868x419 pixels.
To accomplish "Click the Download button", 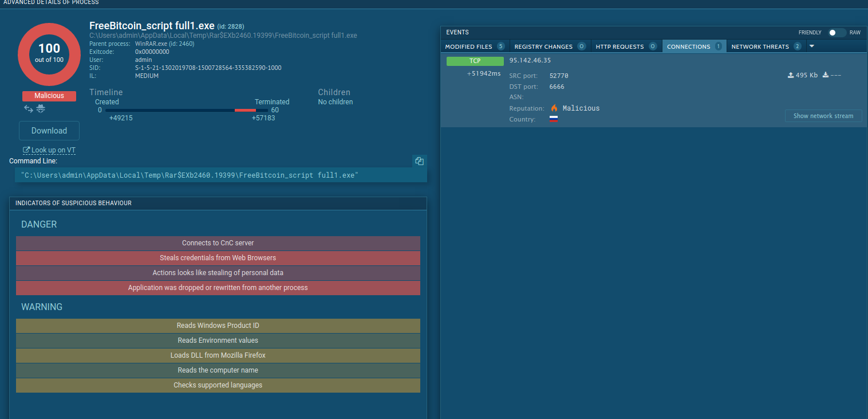I will [x=49, y=131].
